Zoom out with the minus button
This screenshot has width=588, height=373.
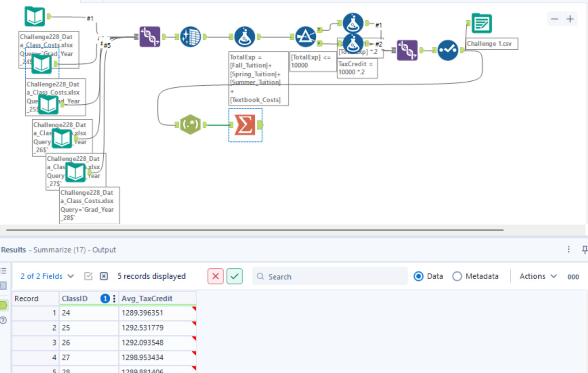[555, 19]
